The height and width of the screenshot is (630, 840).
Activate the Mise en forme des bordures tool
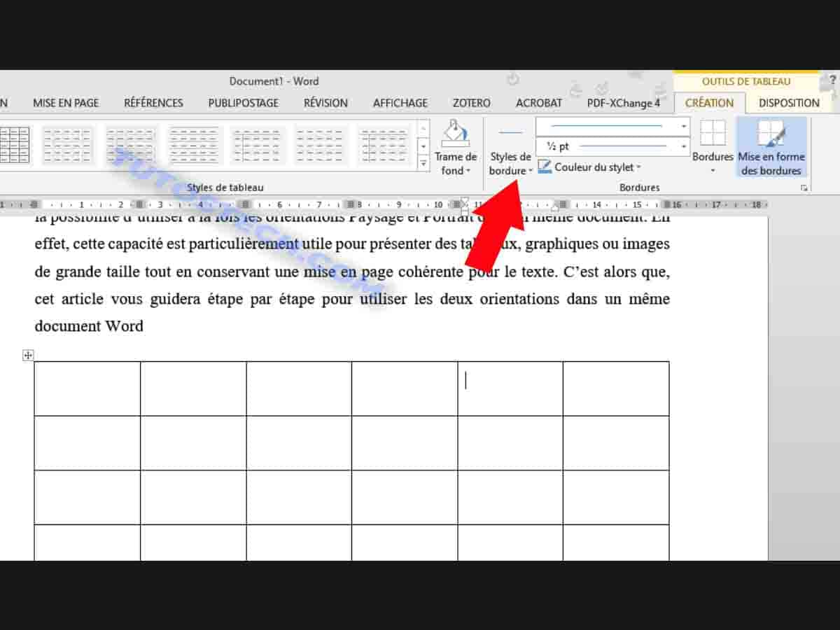click(x=771, y=147)
